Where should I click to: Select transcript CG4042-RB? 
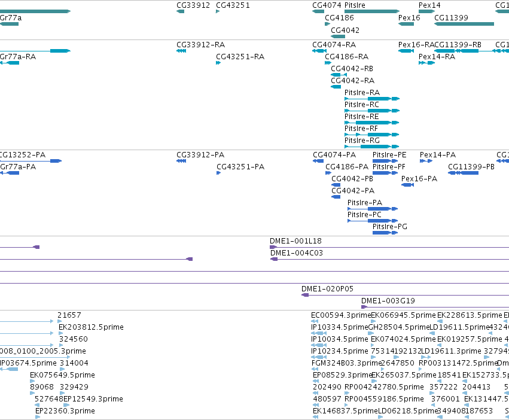pos(352,69)
